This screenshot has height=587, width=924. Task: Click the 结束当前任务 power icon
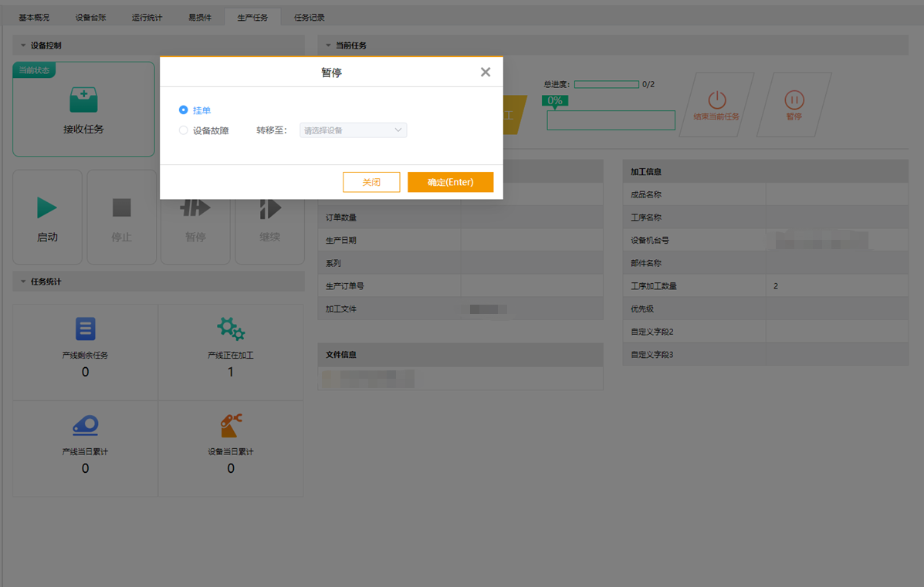point(717,100)
